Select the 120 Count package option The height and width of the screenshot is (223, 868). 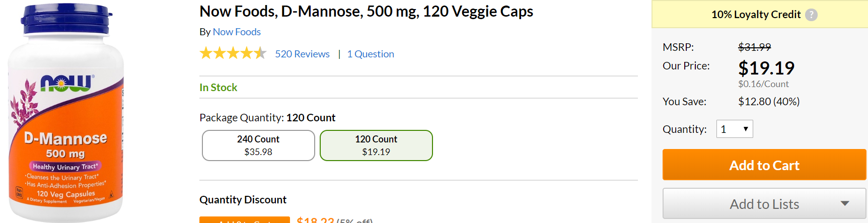coord(376,145)
